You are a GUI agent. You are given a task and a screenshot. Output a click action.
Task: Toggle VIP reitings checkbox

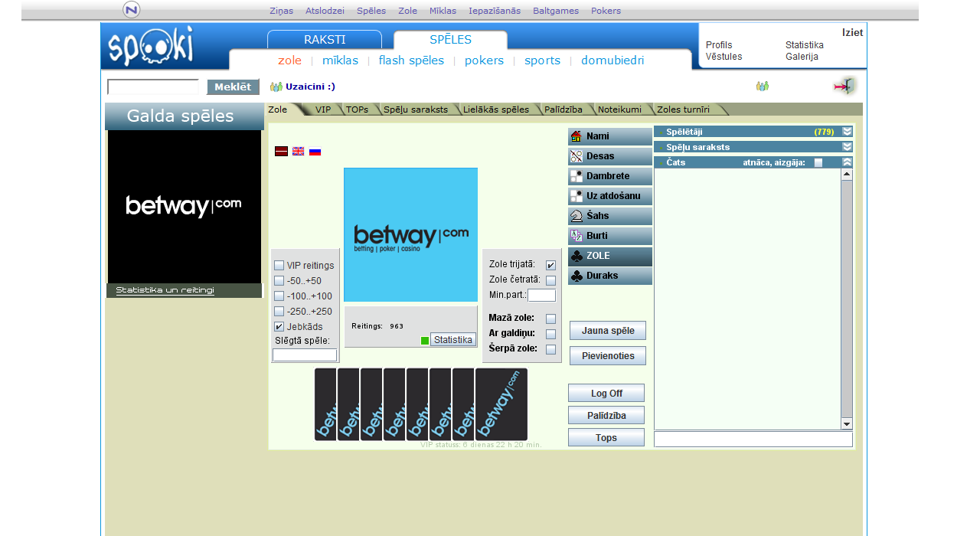(279, 266)
